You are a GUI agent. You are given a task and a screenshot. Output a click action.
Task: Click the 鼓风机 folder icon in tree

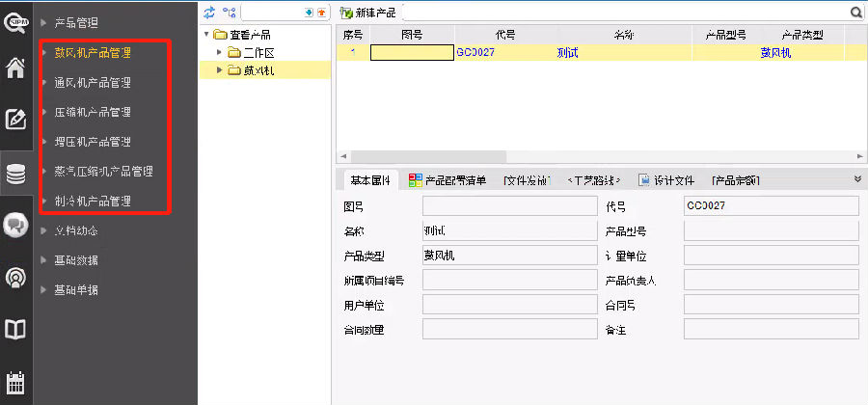coord(234,70)
